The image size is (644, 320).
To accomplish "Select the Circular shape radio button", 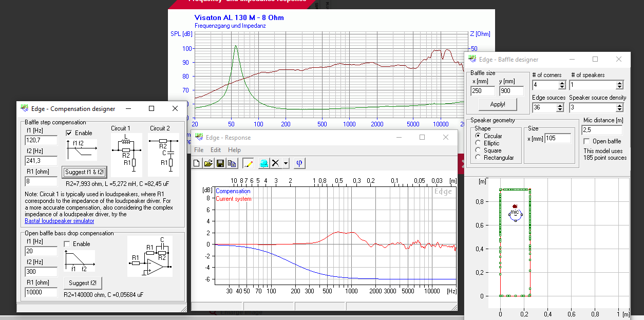I will (479, 136).
